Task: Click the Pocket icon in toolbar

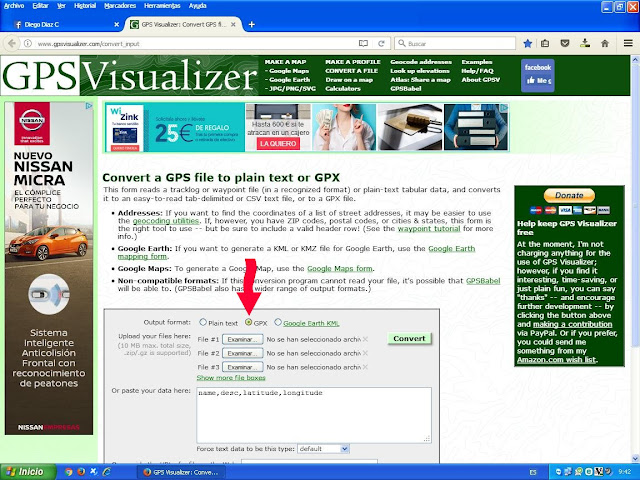Action: 565,43
